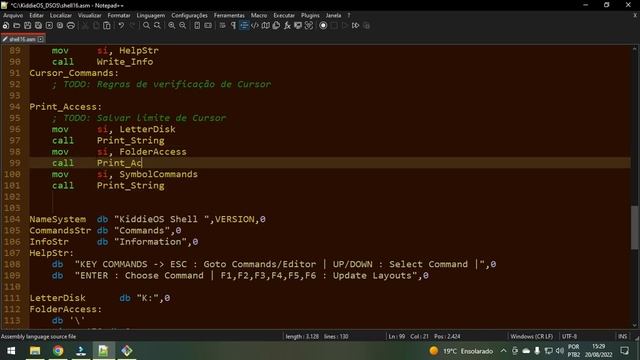The image size is (640, 360).
Task: Click the scrollbar up arrow
Action: tap(635, 49)
